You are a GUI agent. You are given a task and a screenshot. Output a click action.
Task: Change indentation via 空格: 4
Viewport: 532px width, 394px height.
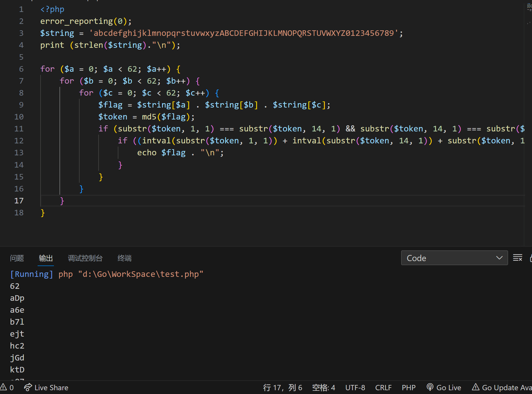[x=324, y=388]
